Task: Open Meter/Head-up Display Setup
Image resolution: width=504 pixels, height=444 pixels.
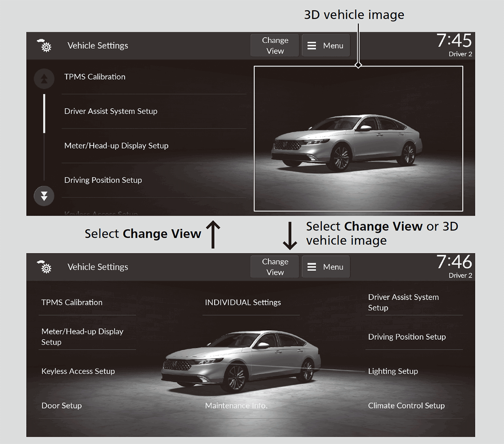Action: (x=116, y=146)
